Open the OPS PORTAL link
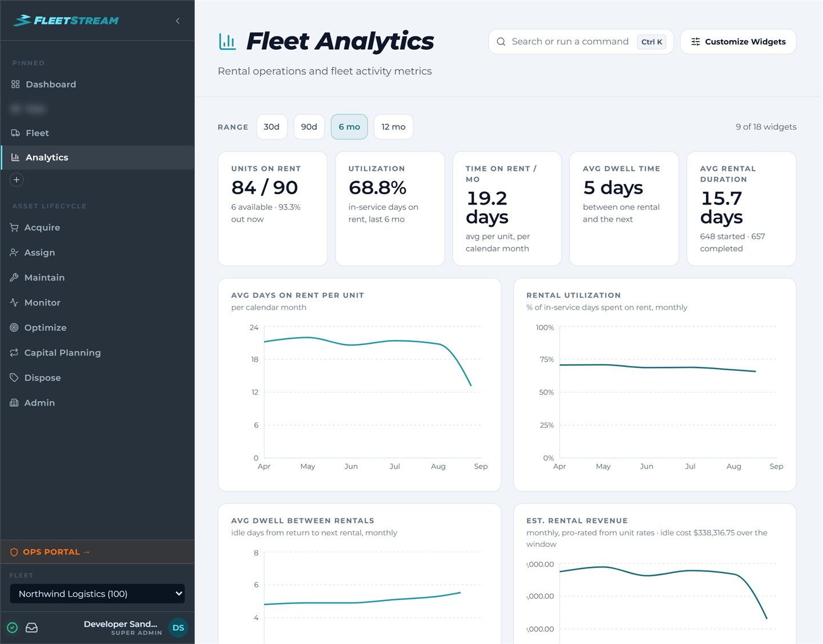The image size is (823, 644). pyautogui.click(x=97, y=552)
